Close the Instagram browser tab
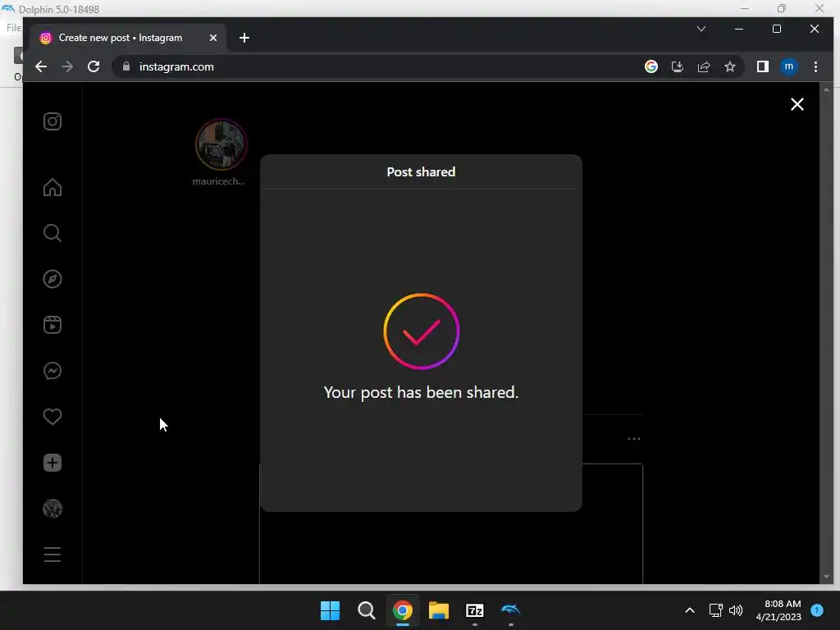 (x=213, y=38)
